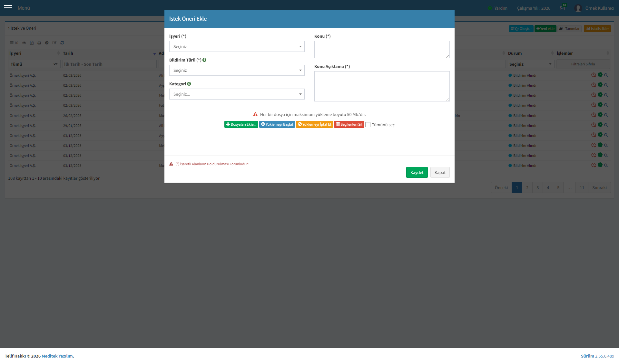Click the Seçilenleri Sil button

(349, 124)
